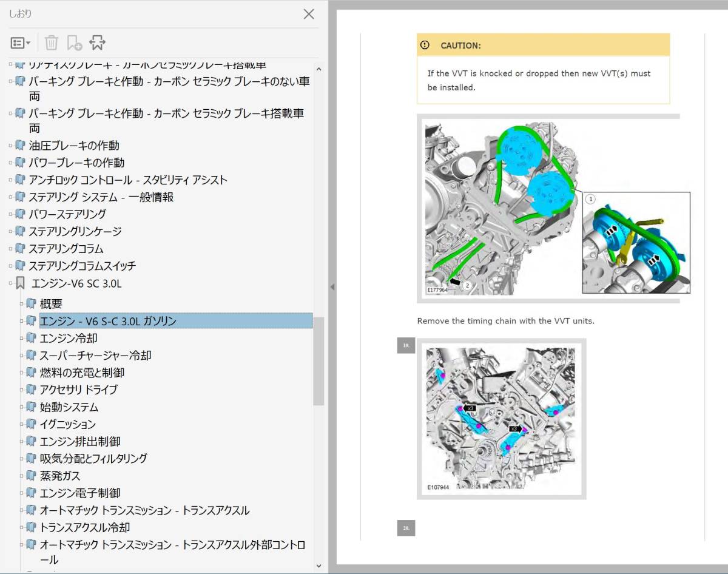Expand the 概要 bookmark node
Image resolution: width=728 pixels, height=574 pixels.
22,303
